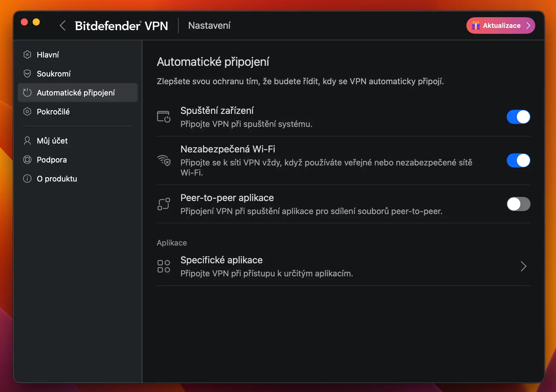
Task: Turn off Nezabezpečená Wi-Fi switch
Action: [518, 160]
